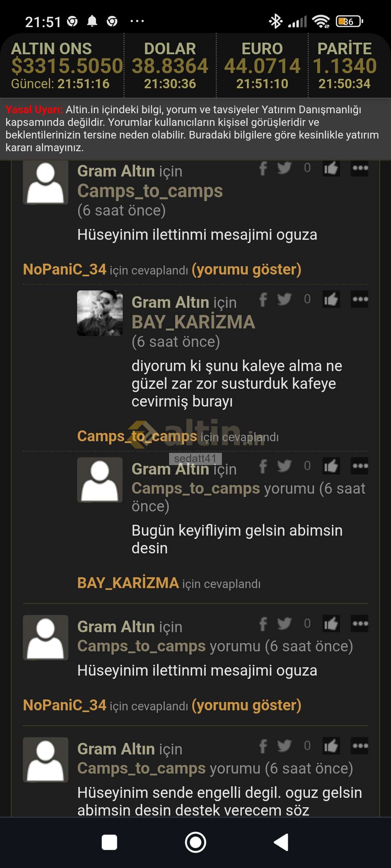Share BAY_KARİZMA comment on Twitter
This screenshot has height=868, width=391.
pyautogui.click(x=284, y=299)
